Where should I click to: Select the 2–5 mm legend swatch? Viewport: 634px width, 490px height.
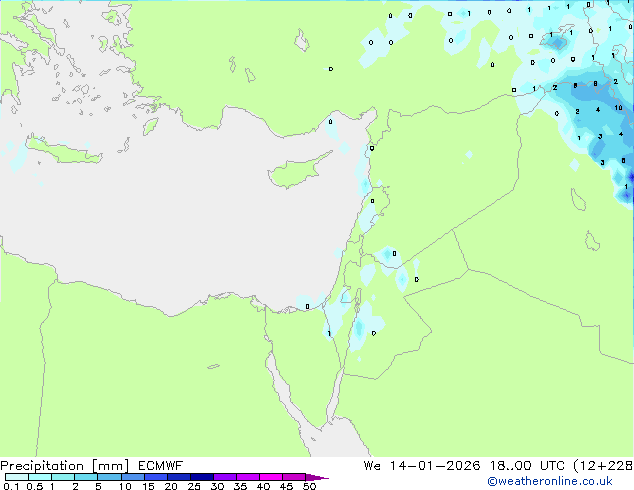pos(86,477)
